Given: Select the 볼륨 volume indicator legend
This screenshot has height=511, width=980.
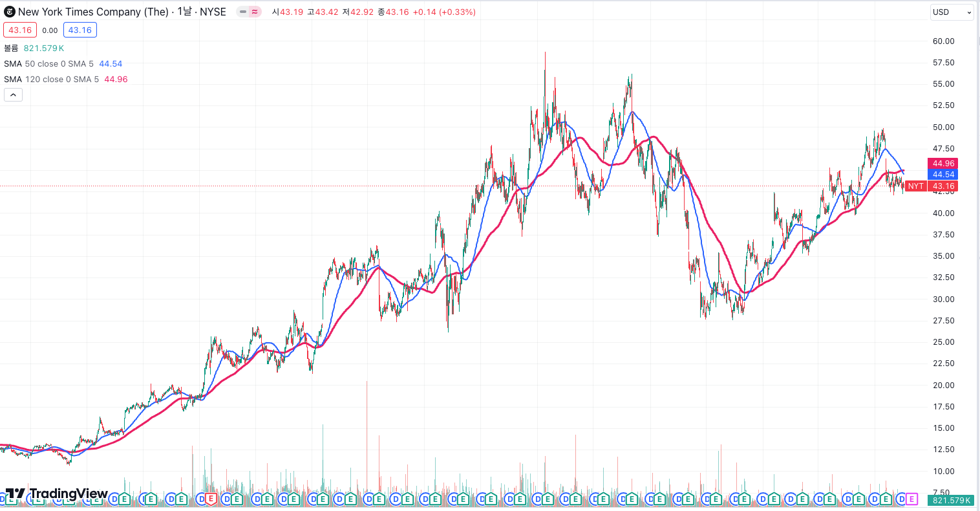Looking at the screenshot, I should pyautogui.click(x=11, y=48).
